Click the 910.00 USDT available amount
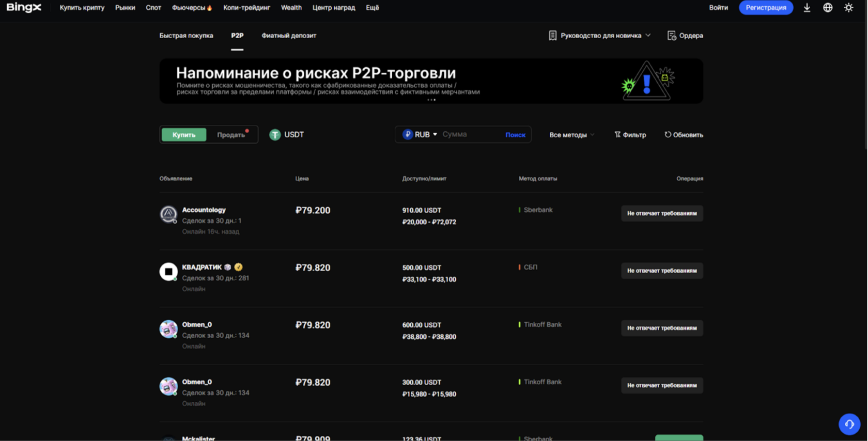Viewport: 868px width, 441px height. 422,210
